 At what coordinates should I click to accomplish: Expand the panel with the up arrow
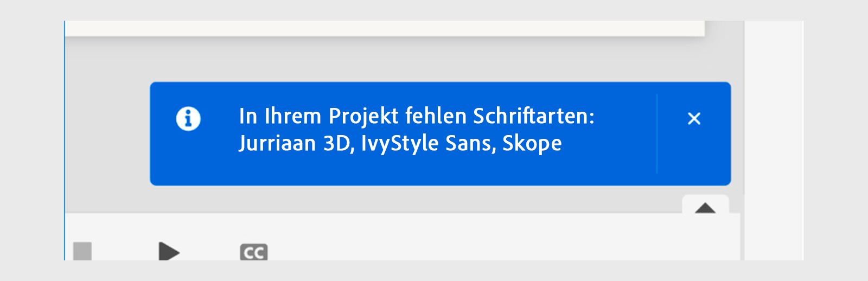[x=705, y=208]
